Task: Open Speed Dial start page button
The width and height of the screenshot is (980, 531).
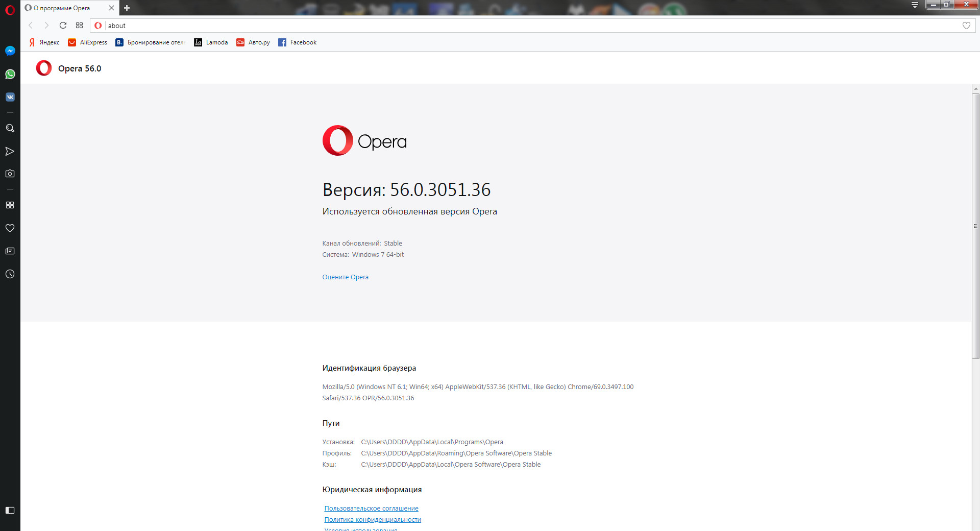Action: [x=79, y=26]
